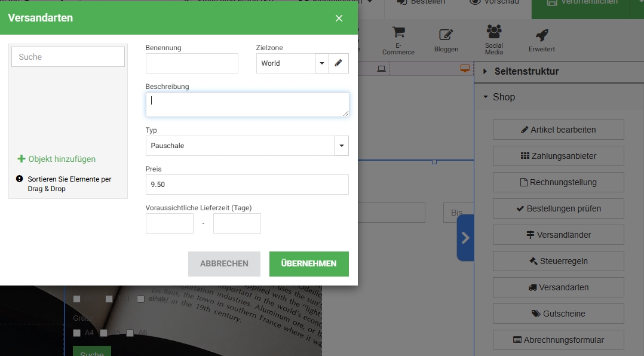644x356 pixels.
Task: Click the blue side panel chevron arrow
Action: point(465,238)
